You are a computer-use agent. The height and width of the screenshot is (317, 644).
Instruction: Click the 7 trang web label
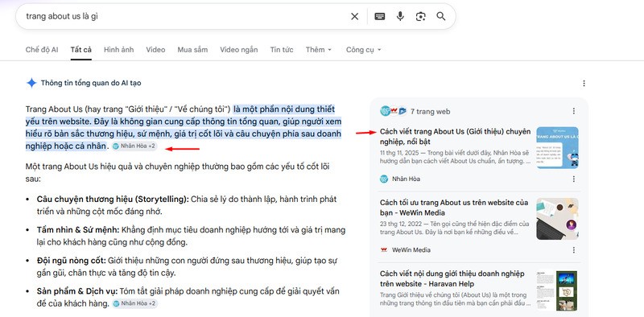[431, 111]
